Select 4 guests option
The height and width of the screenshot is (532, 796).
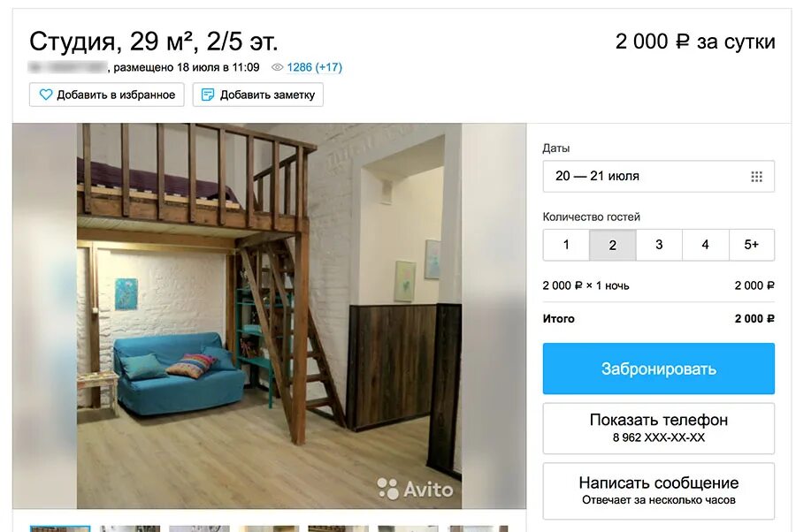point(705,245)
